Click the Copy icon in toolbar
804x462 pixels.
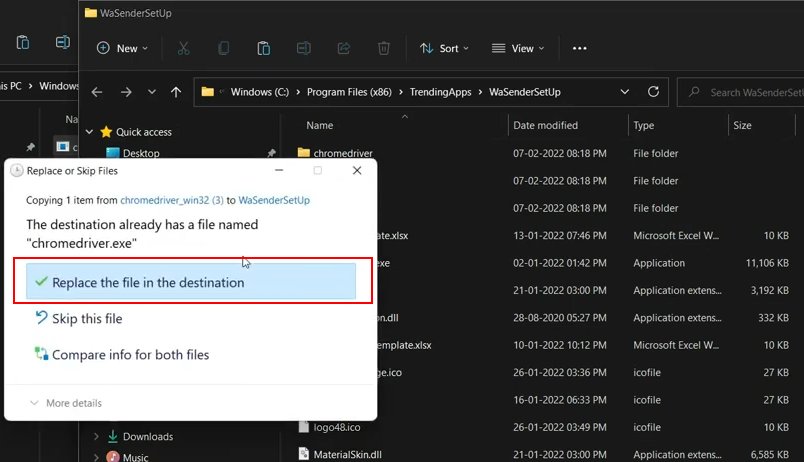[x=223, y=48]
